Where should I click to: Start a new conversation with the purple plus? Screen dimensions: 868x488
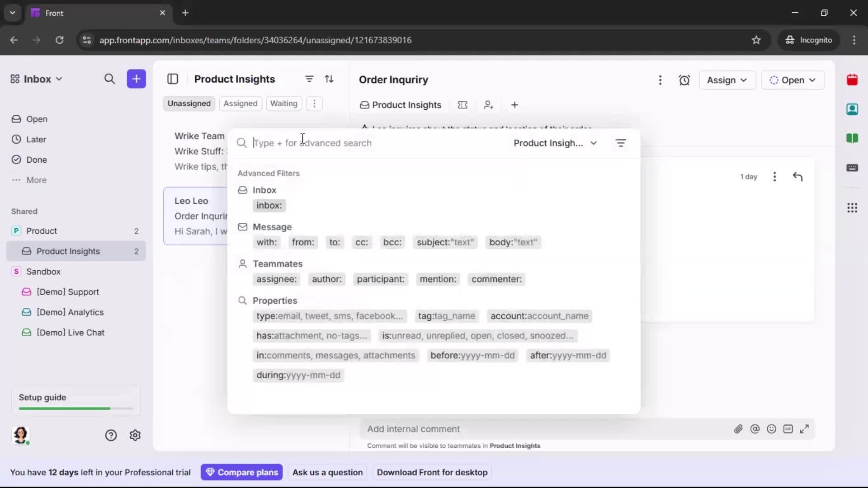coord(136,79)
